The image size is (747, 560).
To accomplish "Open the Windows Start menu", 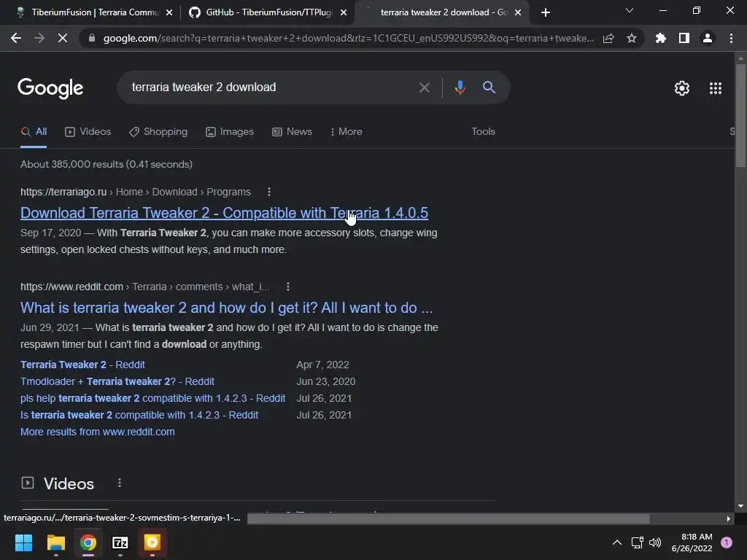I will [x=23, y=542].
